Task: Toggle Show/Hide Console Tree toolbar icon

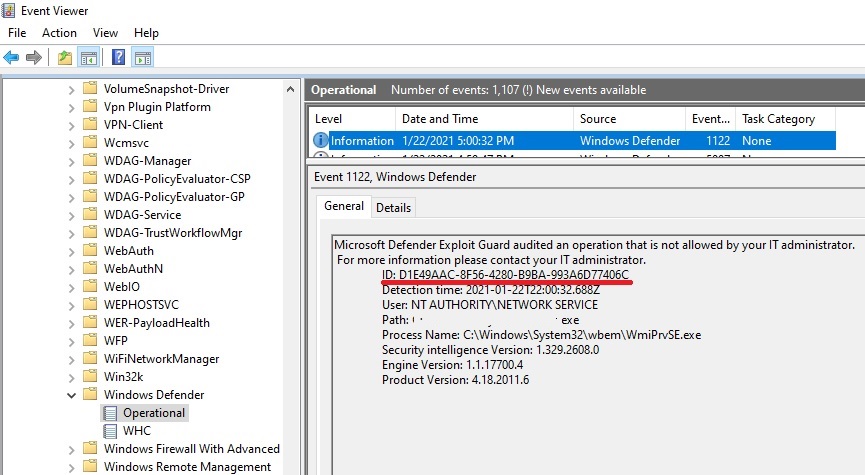Action: 89,57
